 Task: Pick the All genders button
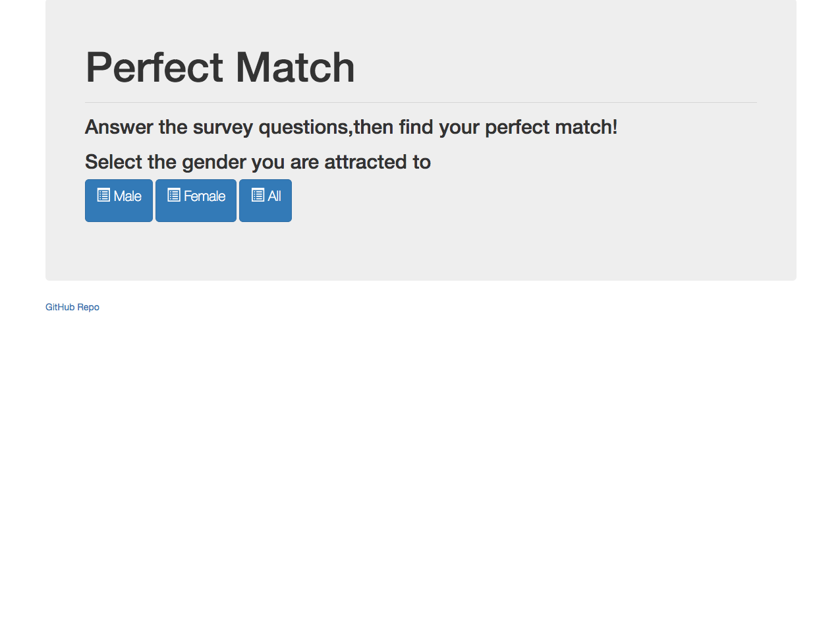265,200
